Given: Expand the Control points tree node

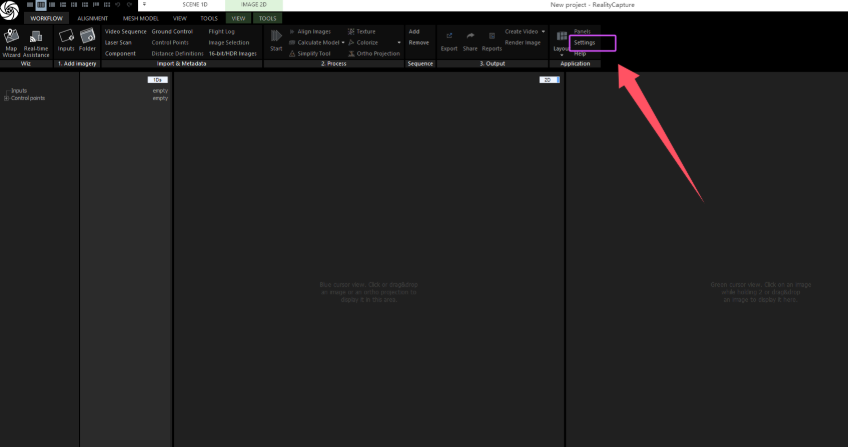Looking at the screenshot, I should [6, 98].
